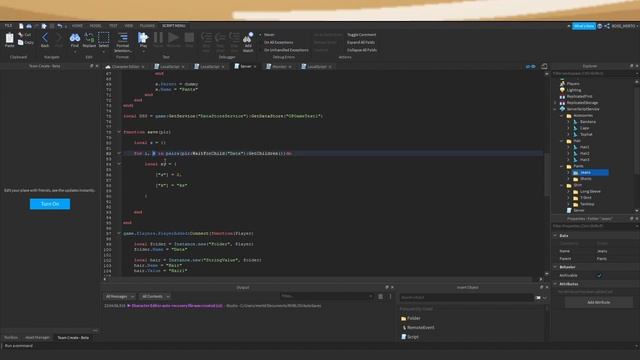Click the Turn On Team Create button
The height and width of the screenshot is (360, 640).
click(50, 204)
